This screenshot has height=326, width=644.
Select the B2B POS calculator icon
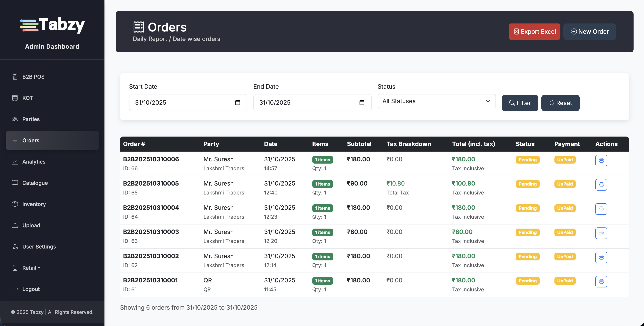[x=15, y=77]
